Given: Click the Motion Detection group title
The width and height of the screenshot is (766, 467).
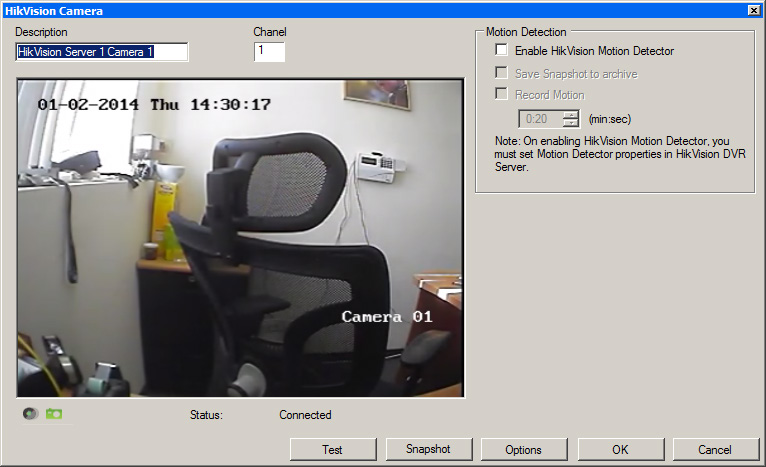Looking at the screenshot, I should pyautogui.click(x=526, y=32).
